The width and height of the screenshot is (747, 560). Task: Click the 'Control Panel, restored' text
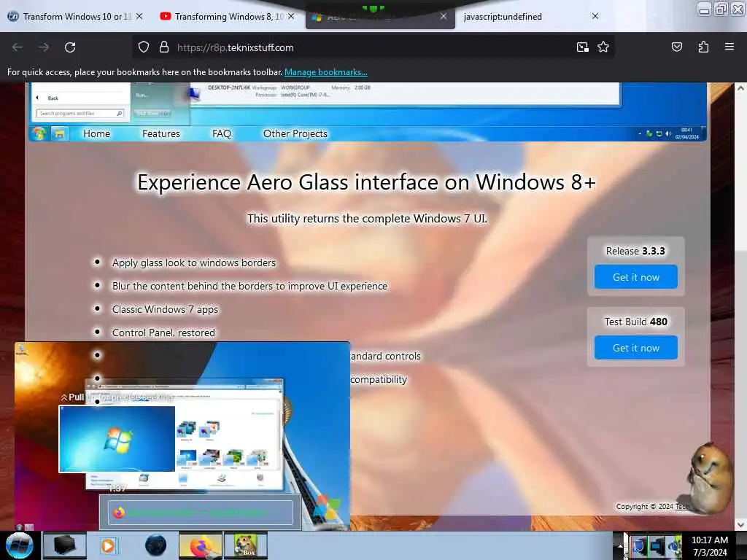point(163,332)
